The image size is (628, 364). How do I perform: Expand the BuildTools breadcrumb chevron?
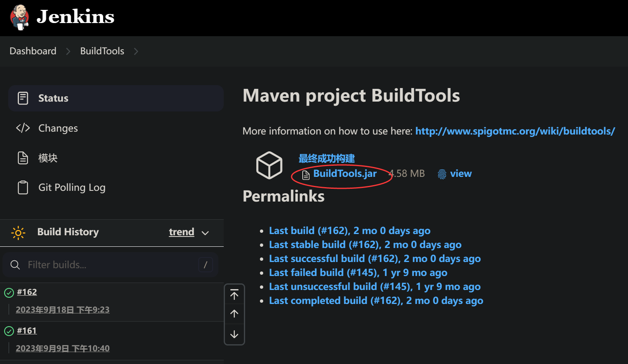tap(136, 51)
